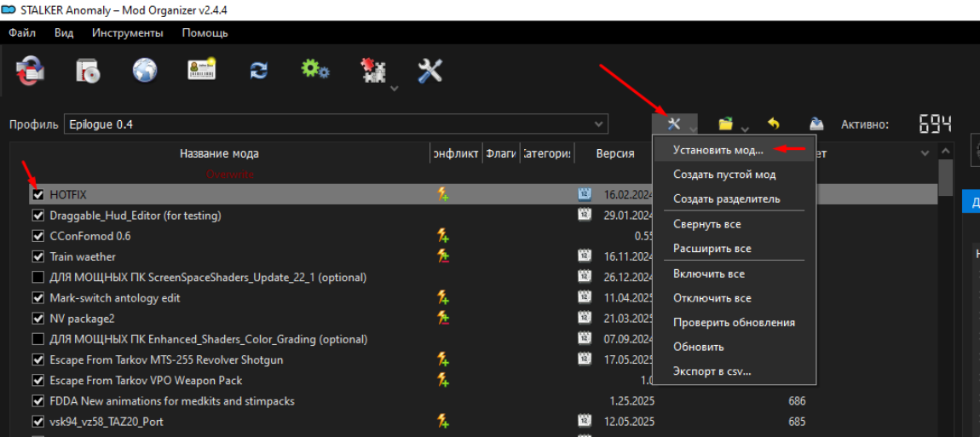Choose Отключить все from the menu

pyautogui.click(x=735, y=298)
